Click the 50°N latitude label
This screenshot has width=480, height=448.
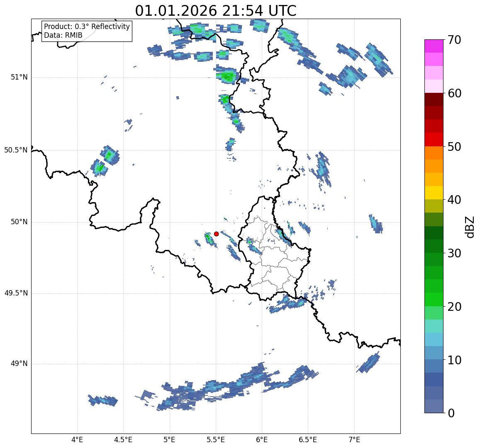(19, 222)
